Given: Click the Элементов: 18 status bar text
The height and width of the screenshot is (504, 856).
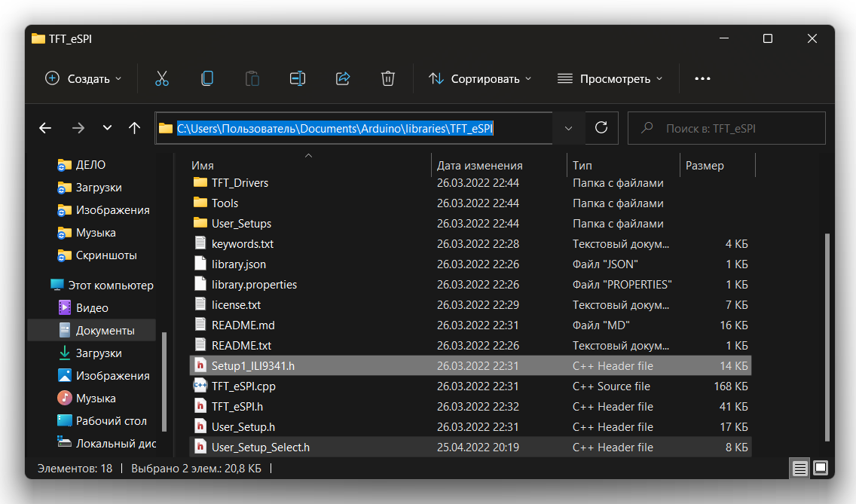Looking at the screenshot, I should click(75, 469).
